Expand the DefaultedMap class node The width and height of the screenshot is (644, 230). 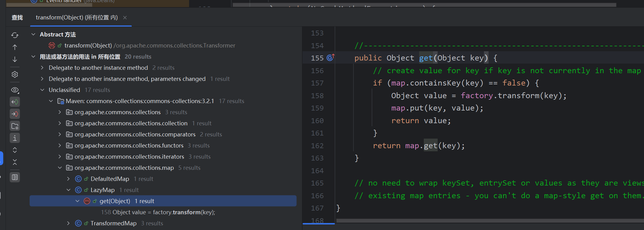68,179
